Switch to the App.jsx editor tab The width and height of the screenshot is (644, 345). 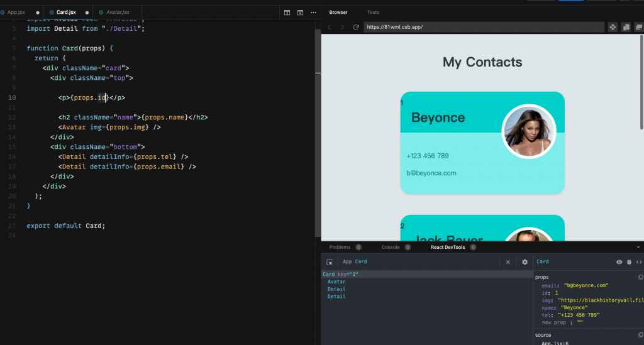(16, 13)
